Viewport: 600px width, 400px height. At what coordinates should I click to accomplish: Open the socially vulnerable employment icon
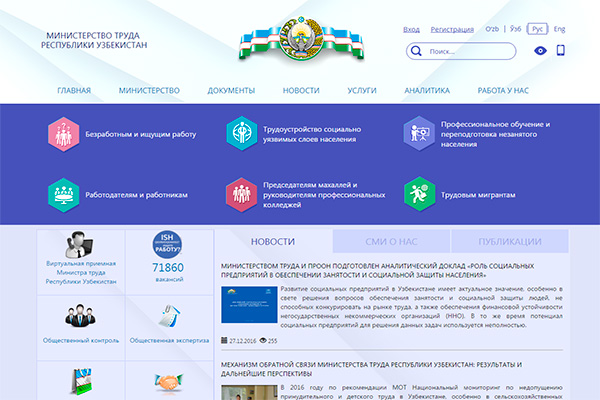click(x=241, y=133)
